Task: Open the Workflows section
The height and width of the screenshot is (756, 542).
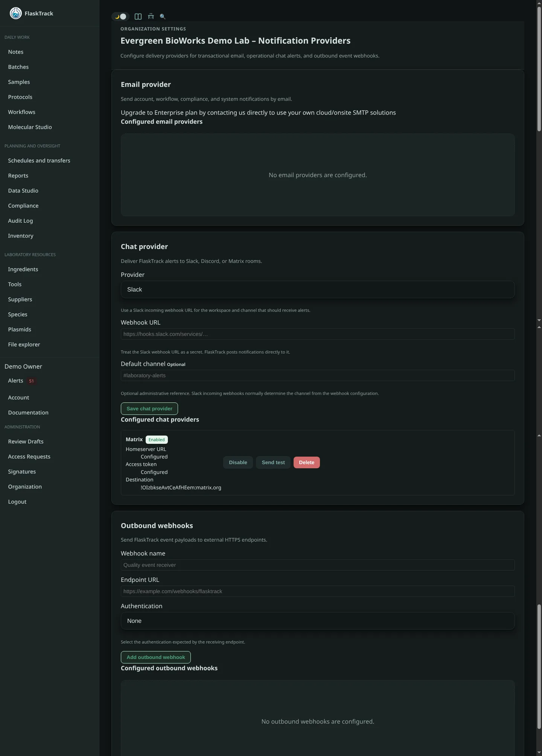Action: (x=22, y=112)
